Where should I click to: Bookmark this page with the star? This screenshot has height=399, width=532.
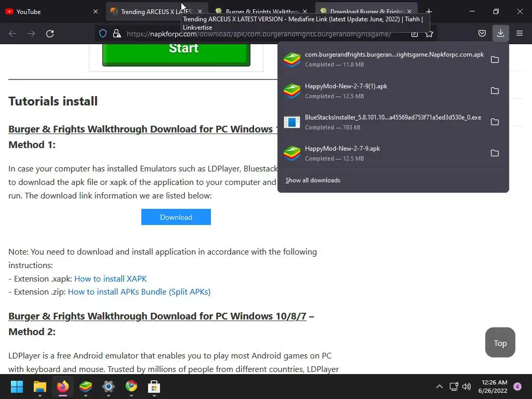tap(429, 34)
